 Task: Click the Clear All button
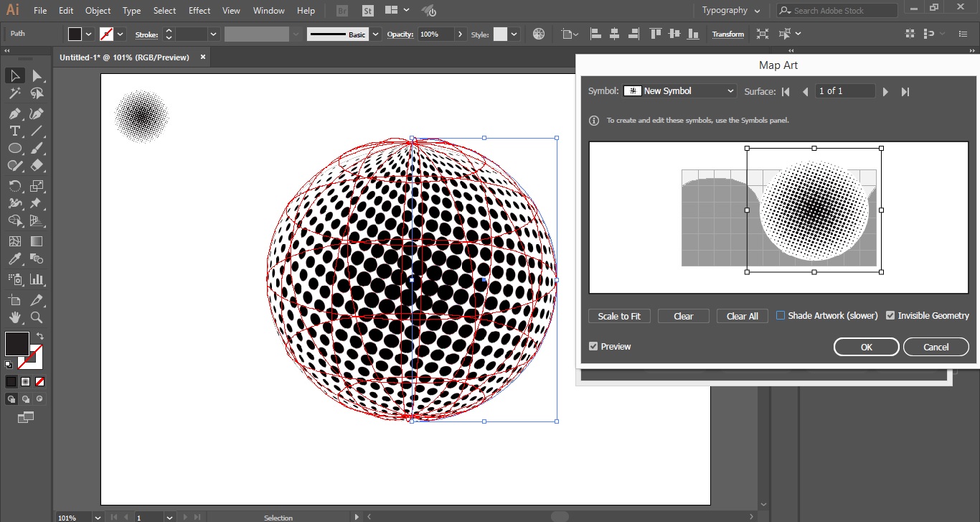743,316
